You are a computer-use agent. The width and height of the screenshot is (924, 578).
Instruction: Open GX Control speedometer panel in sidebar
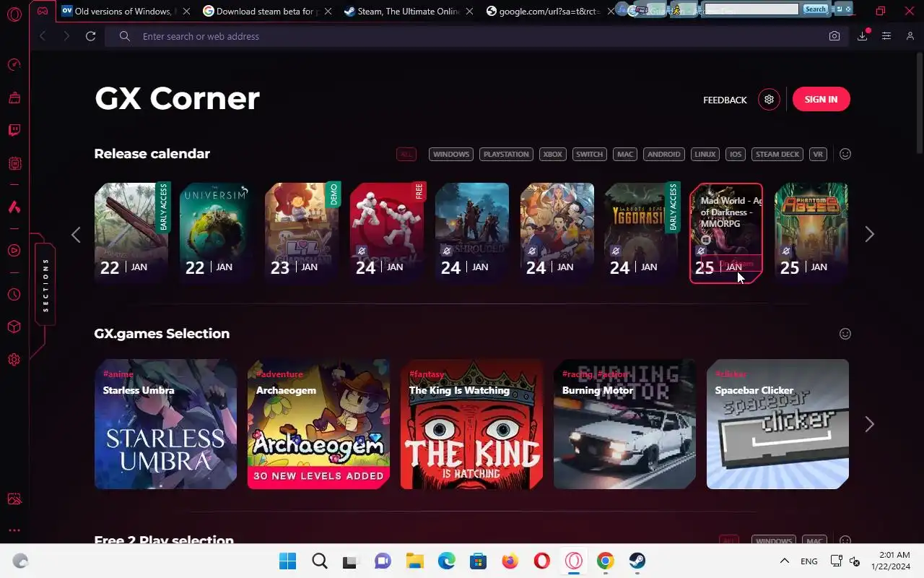point(14,65)
